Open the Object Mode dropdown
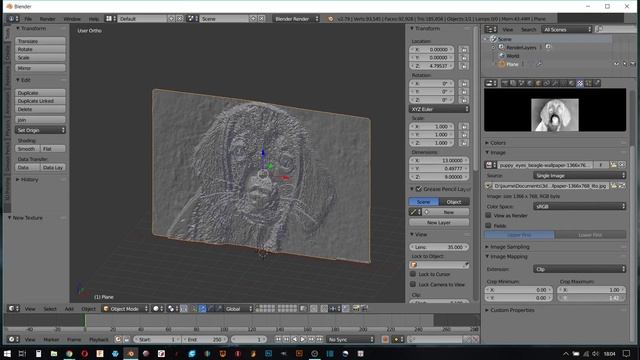This screenshot has height=360, width=640. 125,309
